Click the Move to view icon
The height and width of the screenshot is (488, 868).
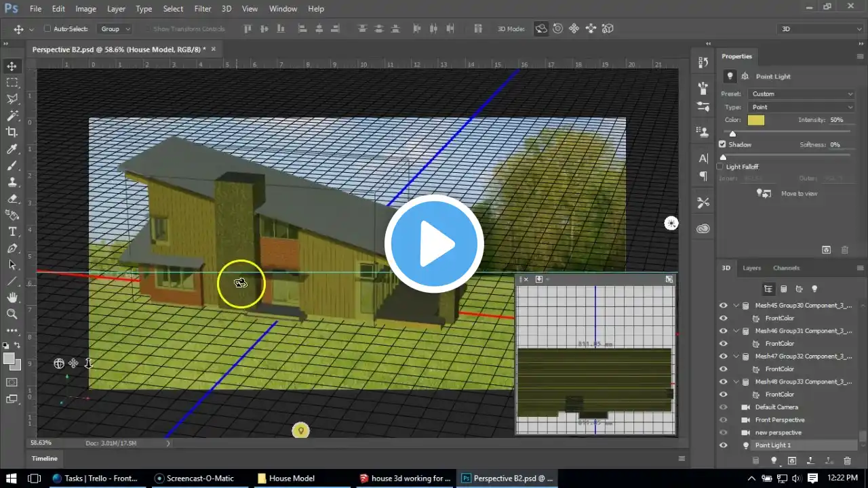pos(764,193)
